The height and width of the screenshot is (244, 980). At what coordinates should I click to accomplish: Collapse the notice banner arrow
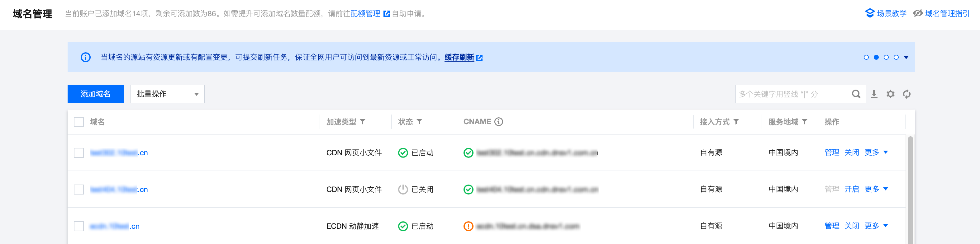point(906,57)
